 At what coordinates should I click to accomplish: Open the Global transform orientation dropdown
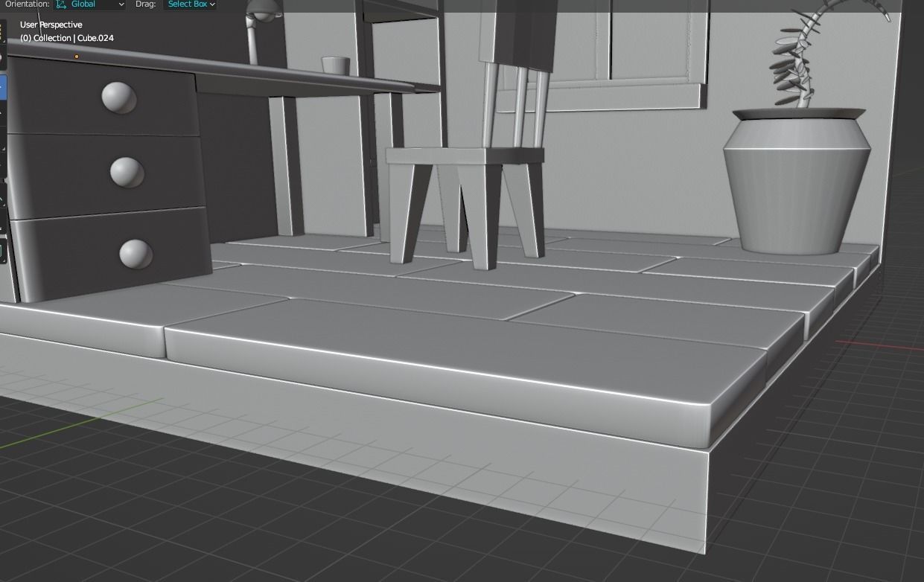pyautogui.click(x=89, y=4)
